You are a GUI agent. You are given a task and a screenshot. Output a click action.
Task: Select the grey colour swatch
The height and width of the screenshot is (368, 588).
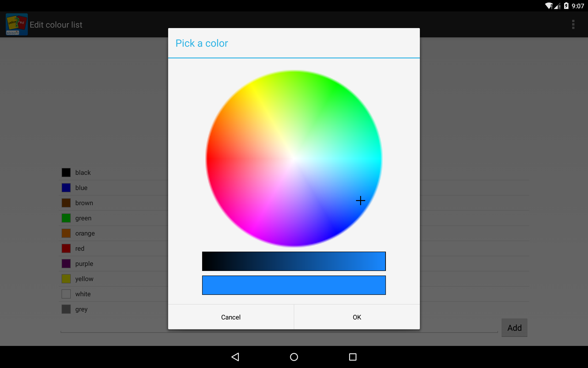66,309
